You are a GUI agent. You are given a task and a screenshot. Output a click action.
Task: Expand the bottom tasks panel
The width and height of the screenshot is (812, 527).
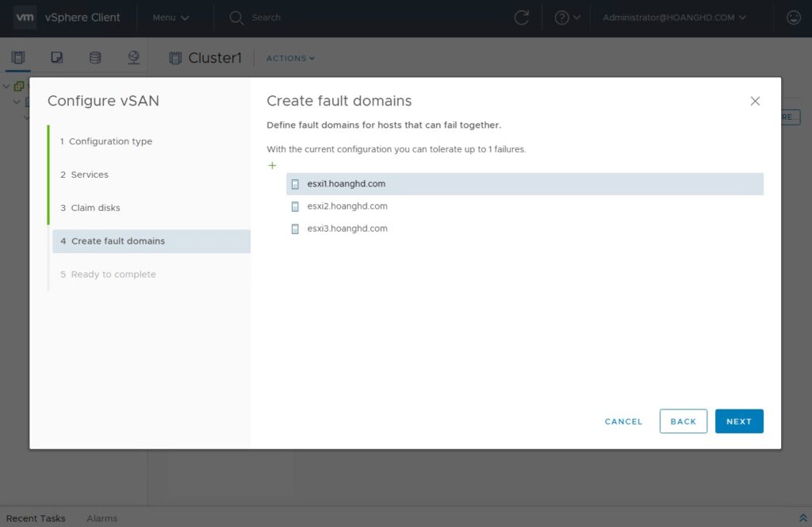802,518
